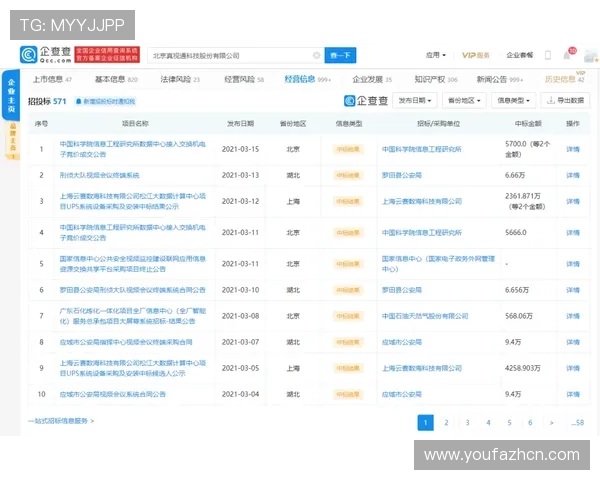Click the 导出数据 export button
The width and height of the screenshot is (600, 480).
tap(565, 100)
